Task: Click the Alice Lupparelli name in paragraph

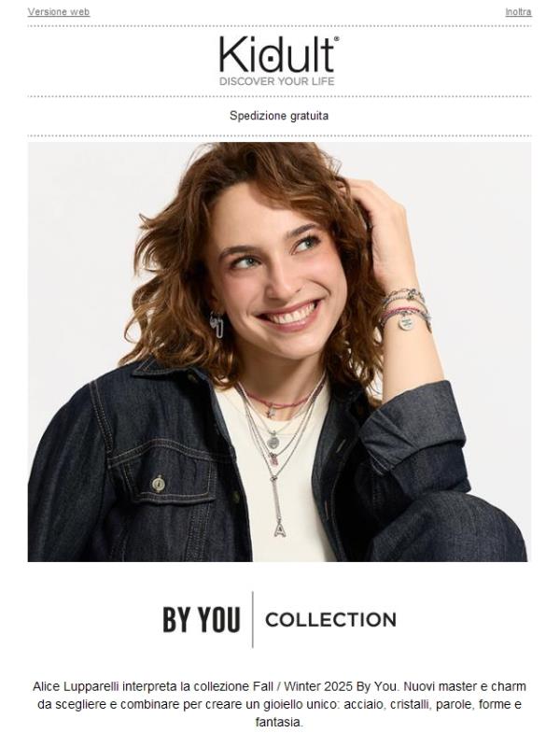Action: coord(76,686)
